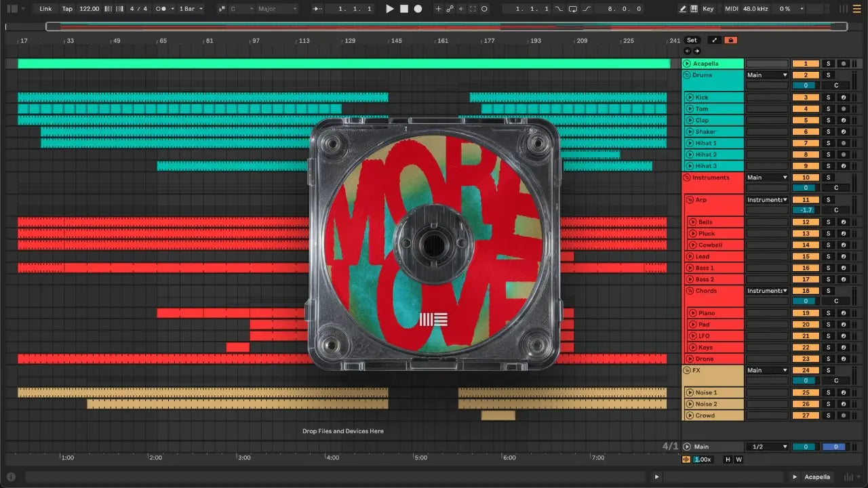The image size is (868, 488).
Task: Arm the Tom track for recording
Action: [843, 109]
